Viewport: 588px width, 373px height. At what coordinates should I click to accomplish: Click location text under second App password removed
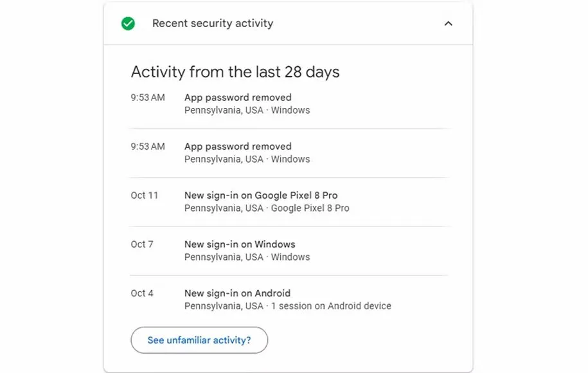click(x=247, y=159)
